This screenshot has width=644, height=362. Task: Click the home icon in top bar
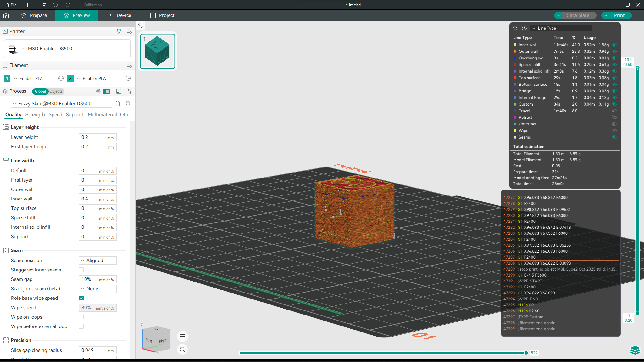click(x=6, y=15)
